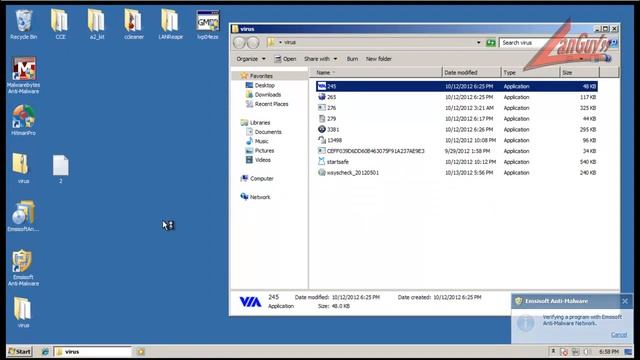Image resolution: width=640 pixels, height=360 pixels.
Task: Select the GMER desktop icon
Action: (x=208, y=24)
